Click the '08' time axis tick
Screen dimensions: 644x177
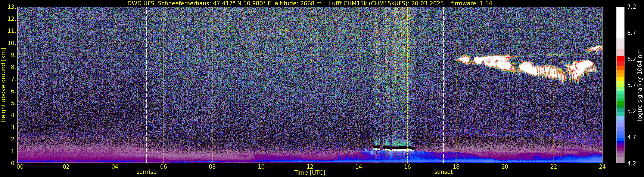point(212,167)
